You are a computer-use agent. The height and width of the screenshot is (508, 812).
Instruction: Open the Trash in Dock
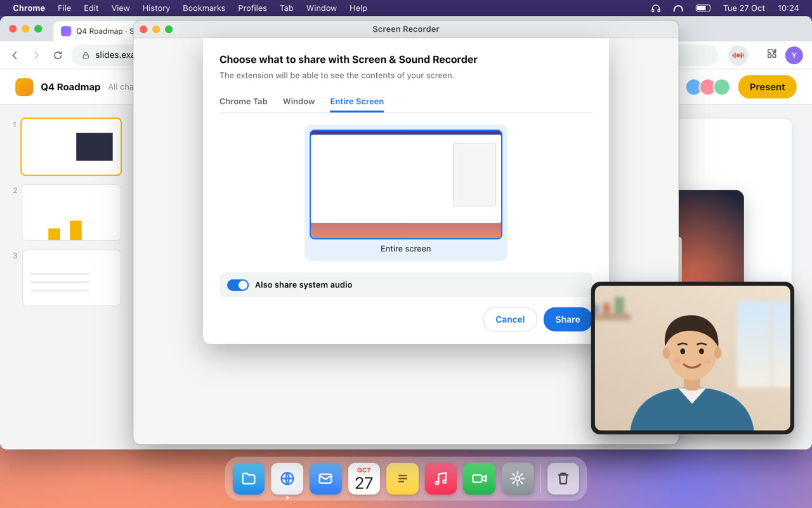pyautogui.click(x=563, y=479)
